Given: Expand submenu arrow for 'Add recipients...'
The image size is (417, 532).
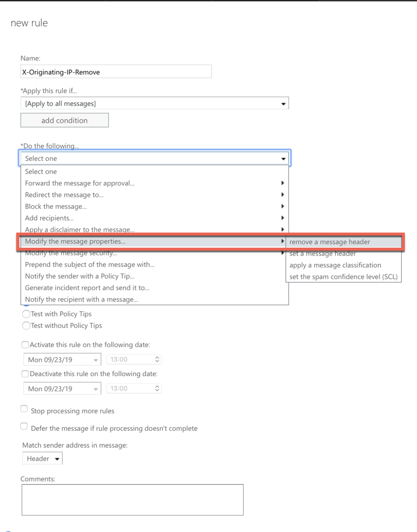Looking at the screenshot, I should [282, 218].
